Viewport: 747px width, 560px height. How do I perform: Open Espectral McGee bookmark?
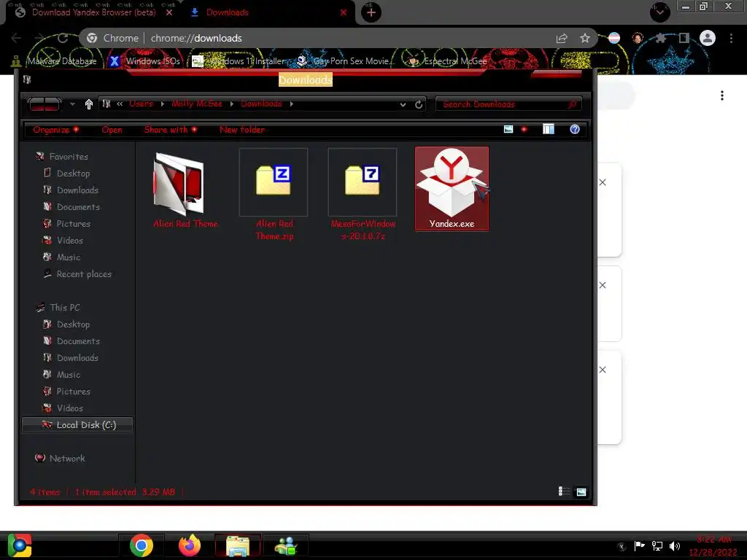[449, 61]
